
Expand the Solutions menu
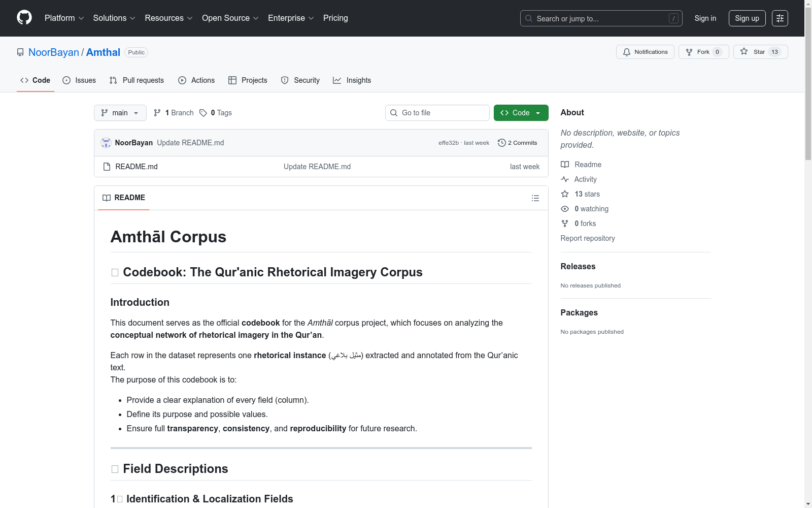(114, 18)
